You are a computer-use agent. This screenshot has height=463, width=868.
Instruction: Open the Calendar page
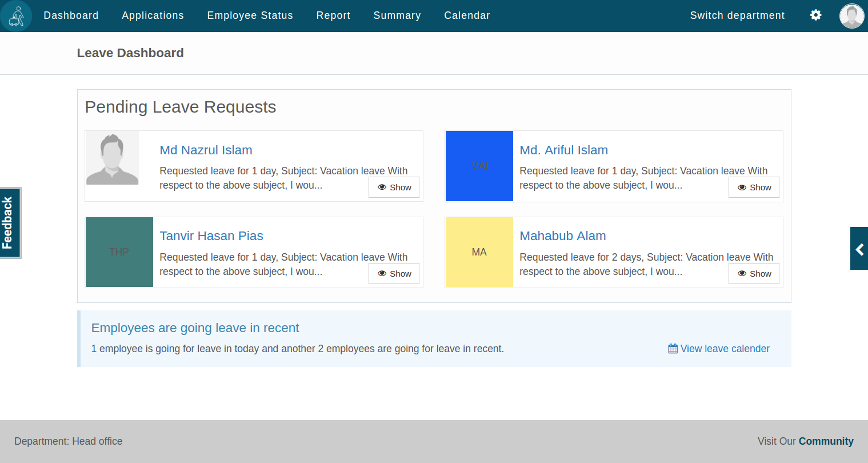pos(467,15)
